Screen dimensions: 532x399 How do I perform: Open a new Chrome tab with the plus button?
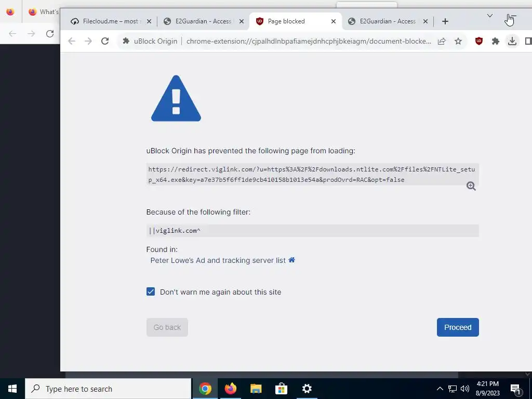point(445,21)
